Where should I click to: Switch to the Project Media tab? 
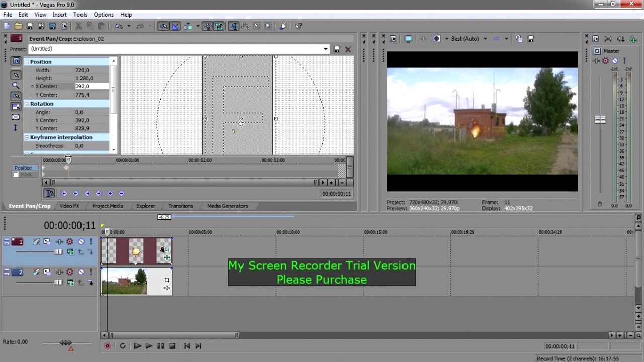pyautogui.click(x=108, y=206)
